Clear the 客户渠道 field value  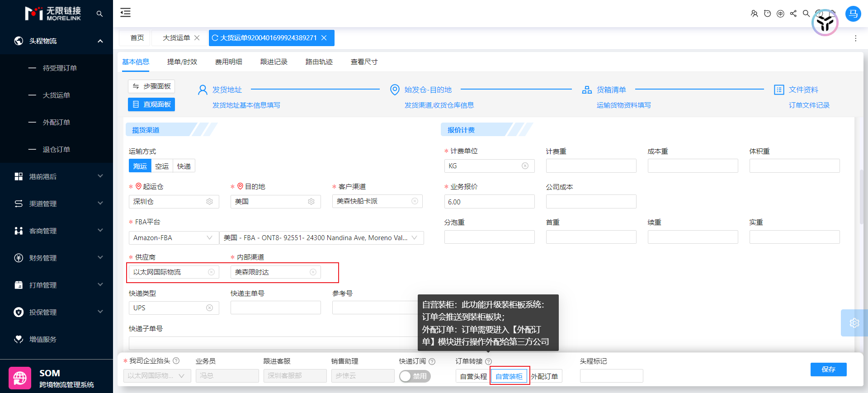[415, 201]
